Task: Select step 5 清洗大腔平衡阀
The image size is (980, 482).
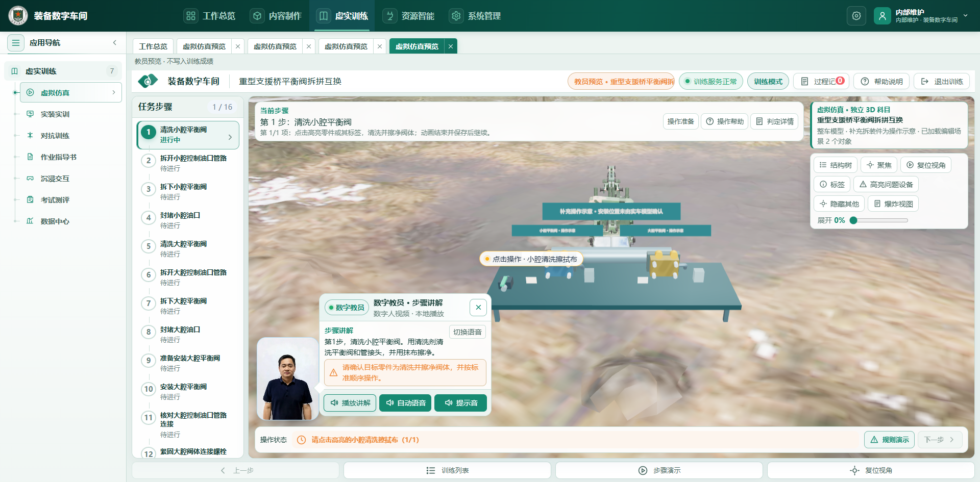Action: [188, 248]
